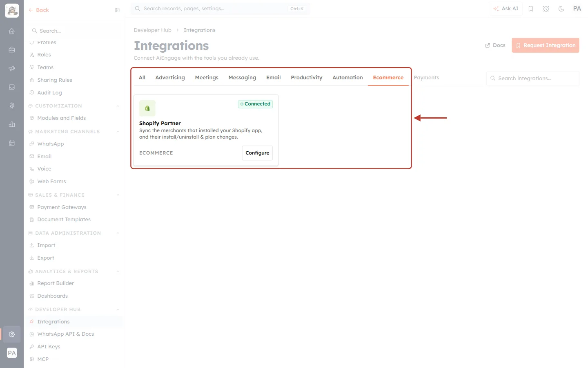Toggle dark mode with the moon icon

click(561, 9)
